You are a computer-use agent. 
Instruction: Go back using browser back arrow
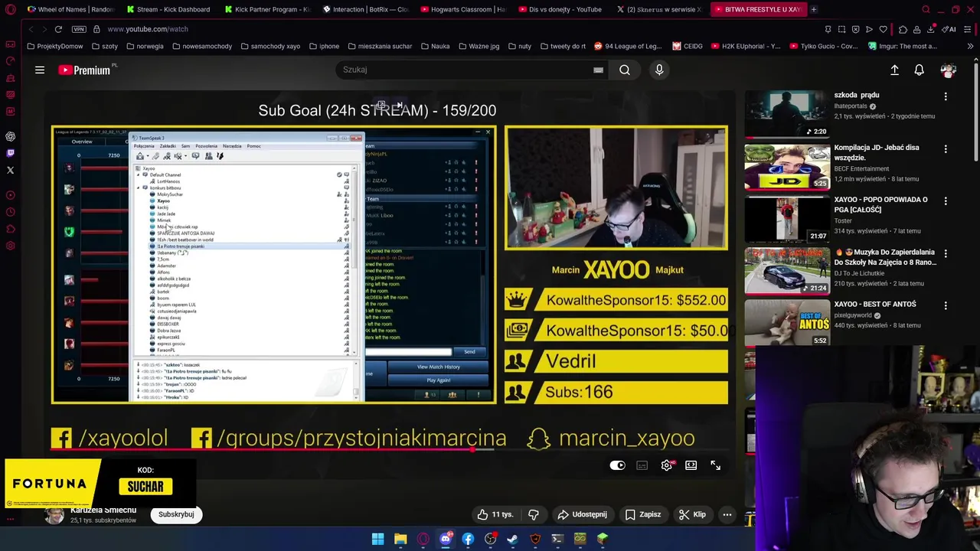pyautogui.click(x=31, y=29)
